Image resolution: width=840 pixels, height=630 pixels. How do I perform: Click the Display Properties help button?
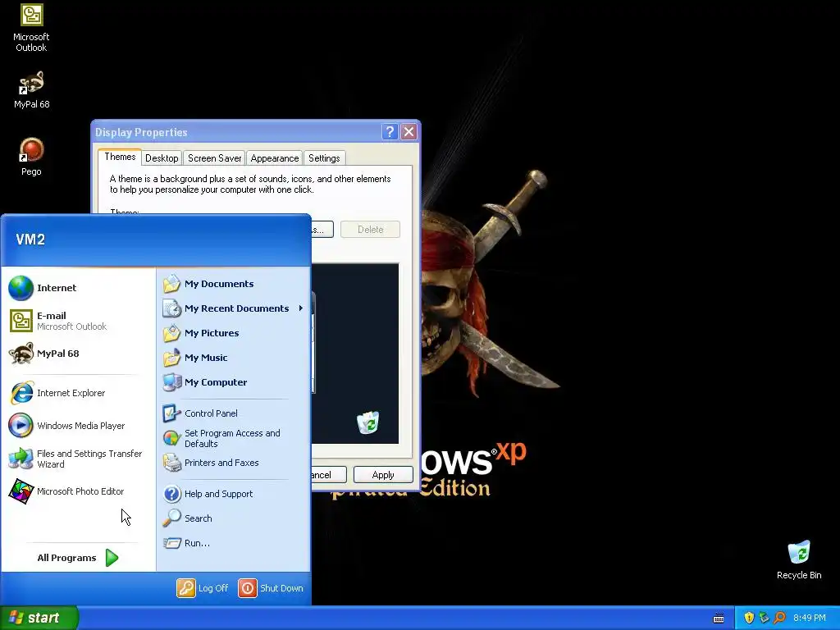[390, 132]
